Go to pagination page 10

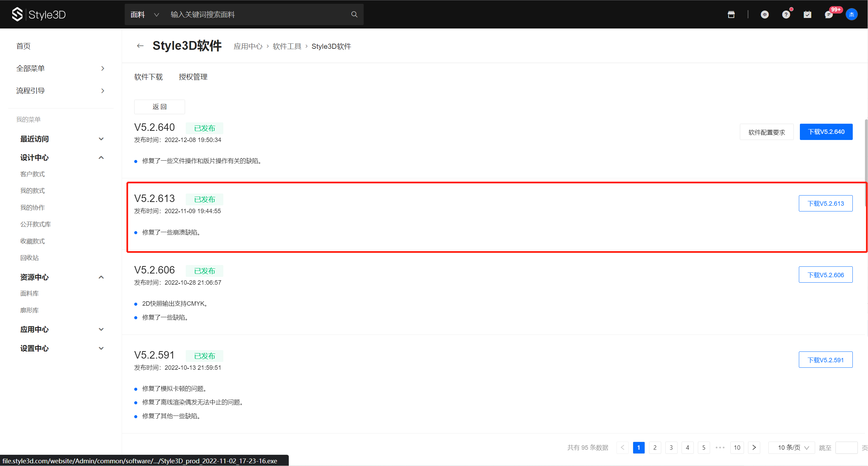(737, 448)
